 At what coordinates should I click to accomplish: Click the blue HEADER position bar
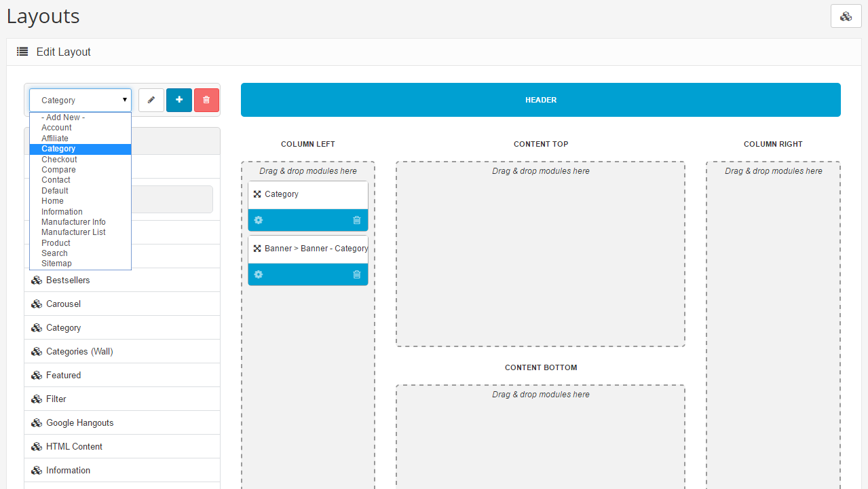tap(541, 100)
